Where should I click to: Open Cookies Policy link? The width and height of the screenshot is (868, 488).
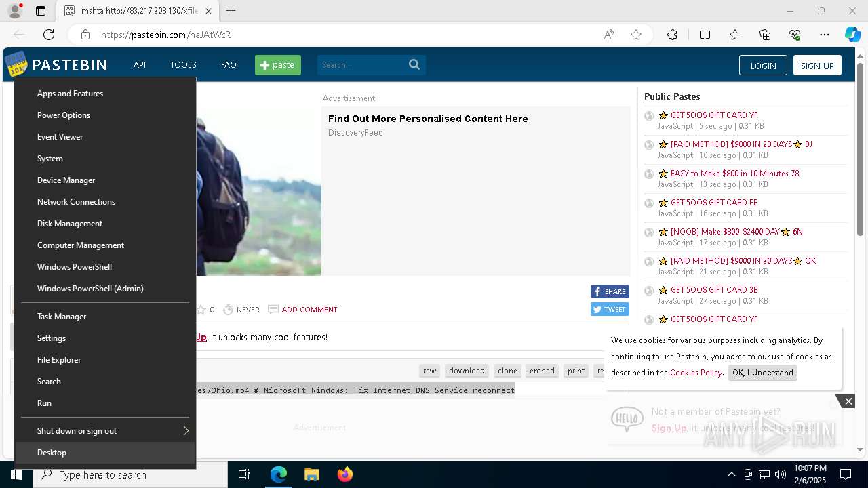(696, 373)
